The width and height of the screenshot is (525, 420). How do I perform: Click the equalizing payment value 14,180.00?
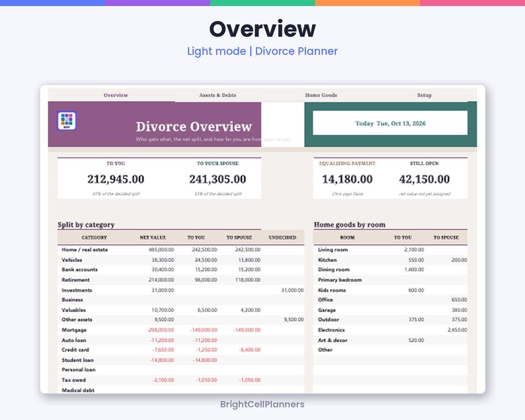[x=347, y=179]
